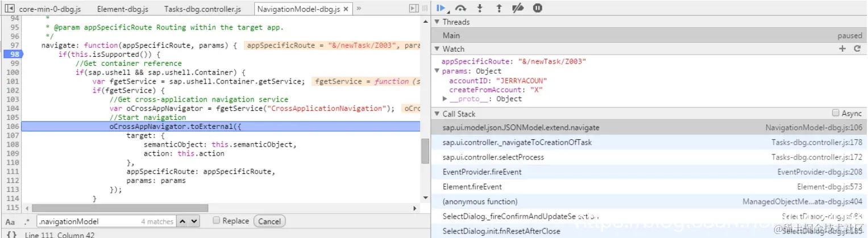Open Tasks-dbg.controller.js:172 source link
The width and height of the screenshot is (868, 238).
pos(816,157)
